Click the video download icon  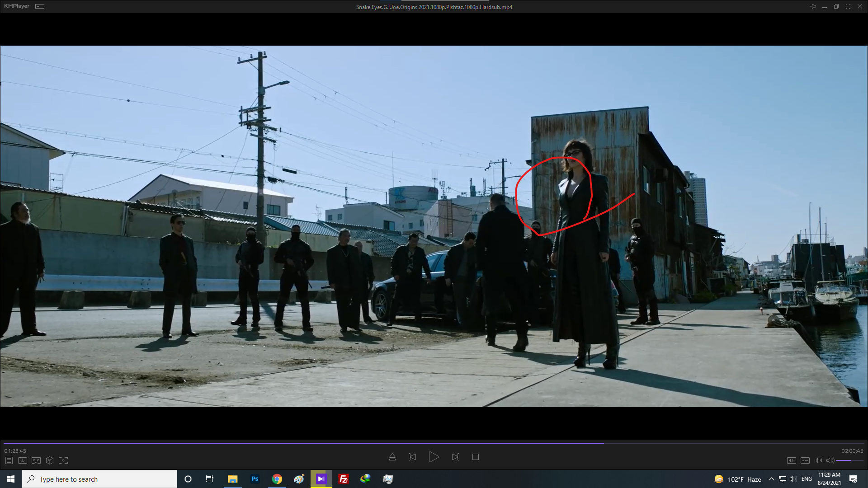coord(23,460)
